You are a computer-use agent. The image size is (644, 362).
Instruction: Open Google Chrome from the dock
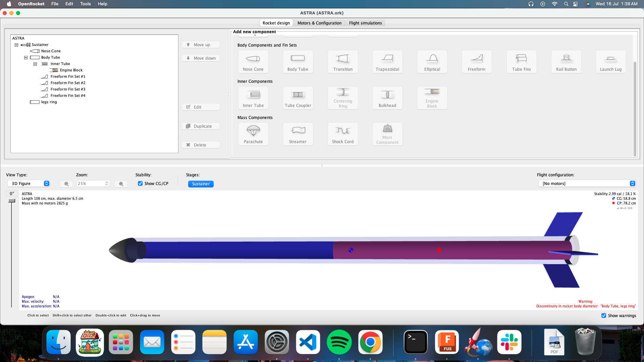coord(370,342)
